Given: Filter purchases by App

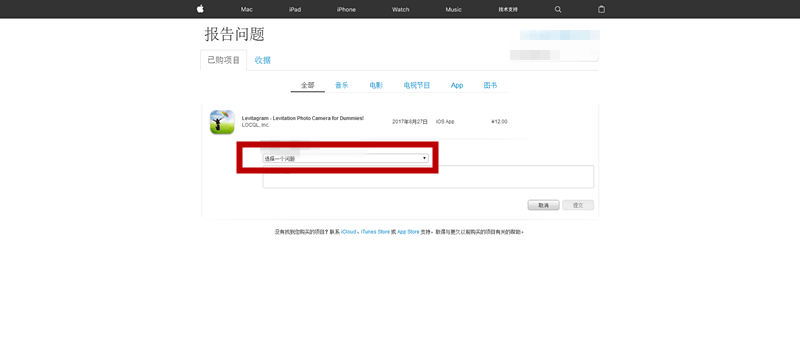Looking at the screenshot, I should tap(457, 85).
